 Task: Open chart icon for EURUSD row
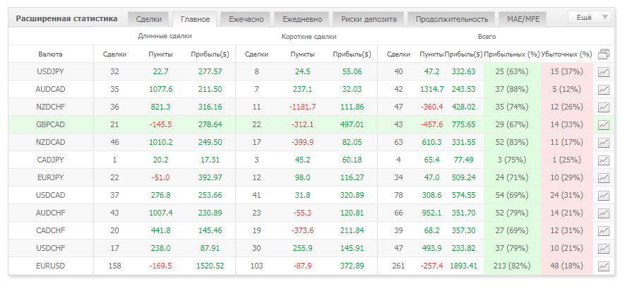603,266
